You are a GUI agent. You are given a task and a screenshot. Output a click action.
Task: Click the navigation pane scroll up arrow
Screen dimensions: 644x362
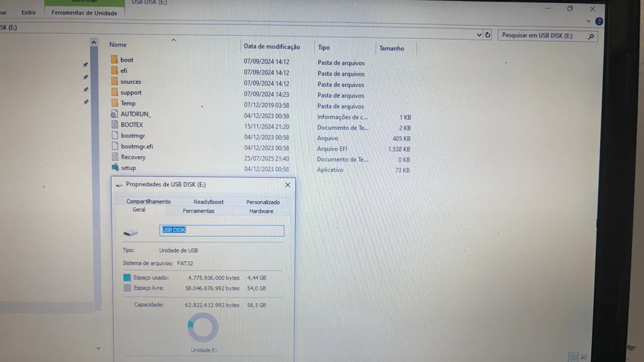point(94,43)
